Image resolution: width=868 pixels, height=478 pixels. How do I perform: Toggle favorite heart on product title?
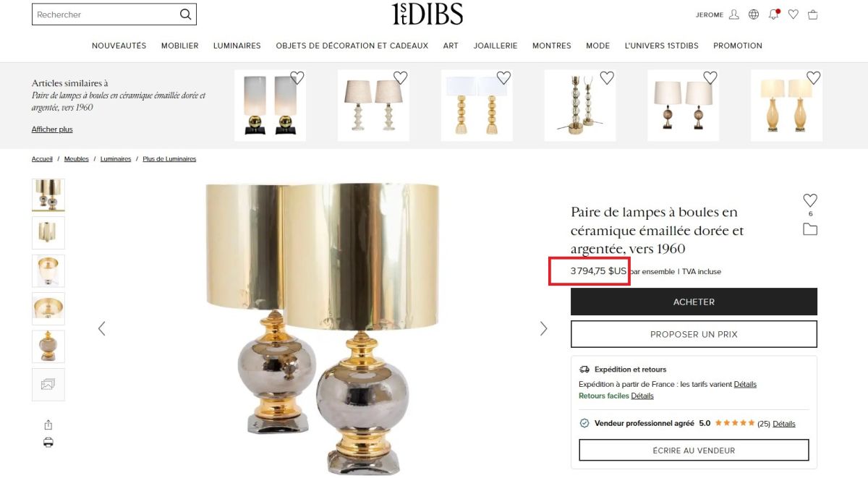[x=810, y=200]
